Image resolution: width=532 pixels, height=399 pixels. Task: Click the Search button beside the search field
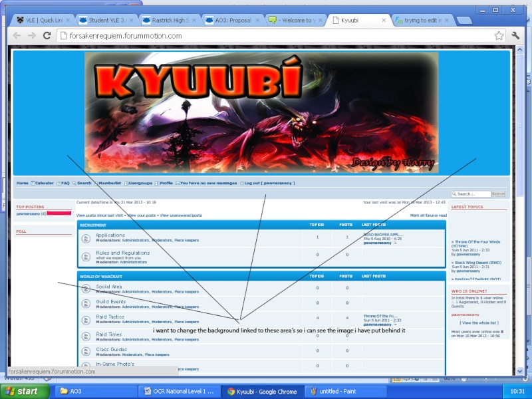(498, 194)
